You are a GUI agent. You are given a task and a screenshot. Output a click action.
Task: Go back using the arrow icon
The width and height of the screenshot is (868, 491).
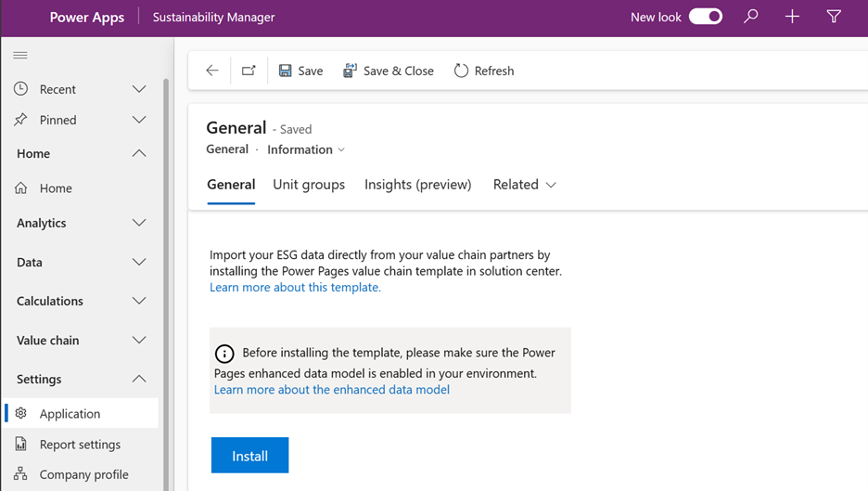pyautogui.click(x=212, y=71)
